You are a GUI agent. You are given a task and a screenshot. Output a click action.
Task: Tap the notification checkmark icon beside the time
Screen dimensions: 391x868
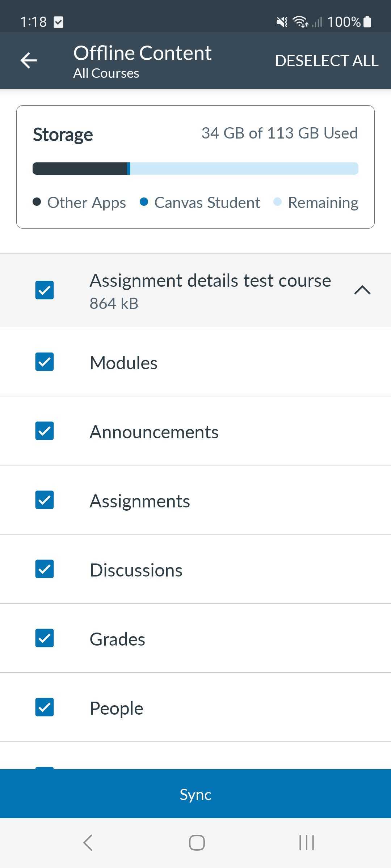point(58,22)
